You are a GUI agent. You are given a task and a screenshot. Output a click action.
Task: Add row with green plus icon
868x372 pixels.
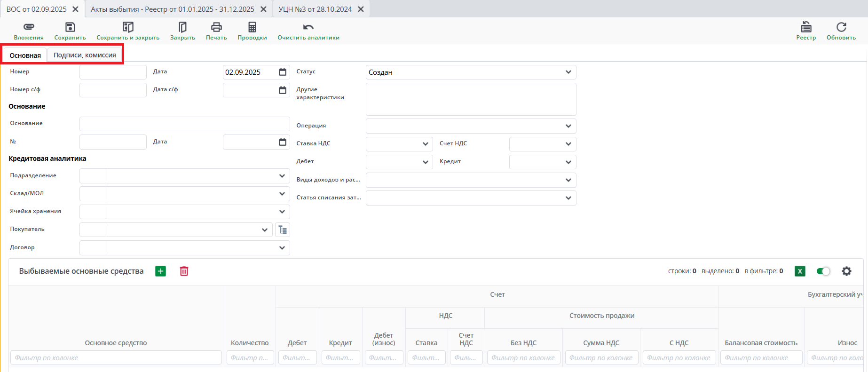161,271
